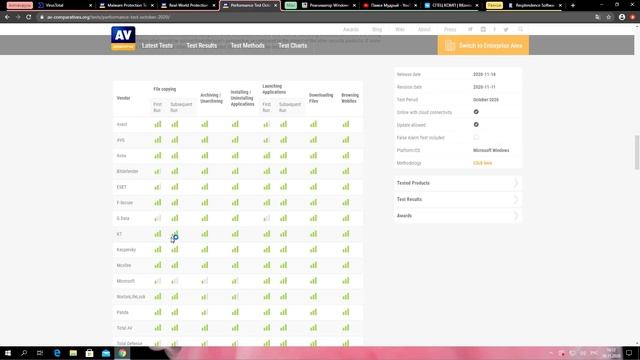
Task: Open the Twitter icon in top header
Action: point(506,29)
